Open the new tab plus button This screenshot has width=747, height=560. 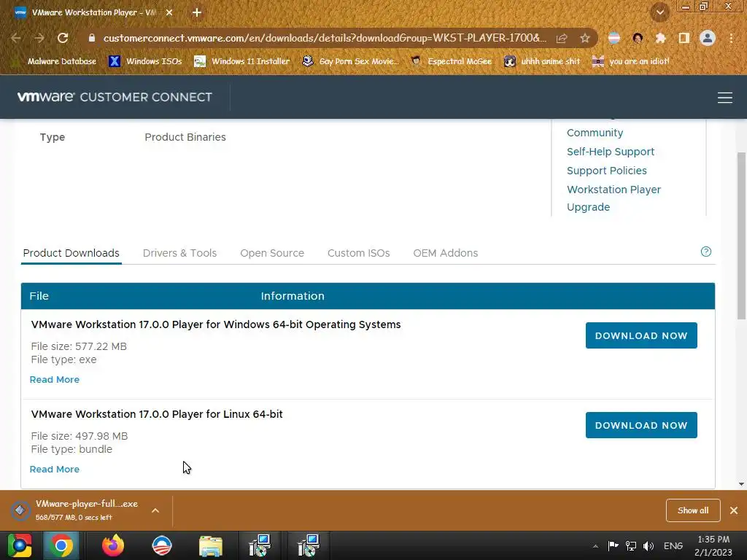click(197, 13)
